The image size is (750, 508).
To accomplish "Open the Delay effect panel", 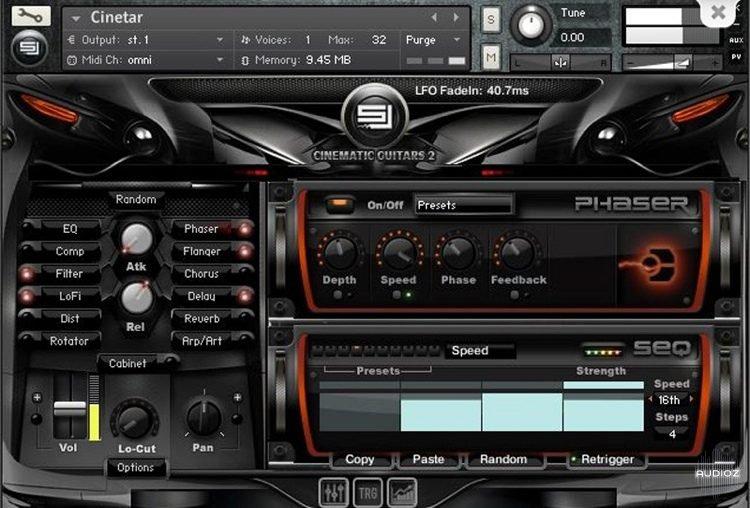I will (x=201, y=296).
